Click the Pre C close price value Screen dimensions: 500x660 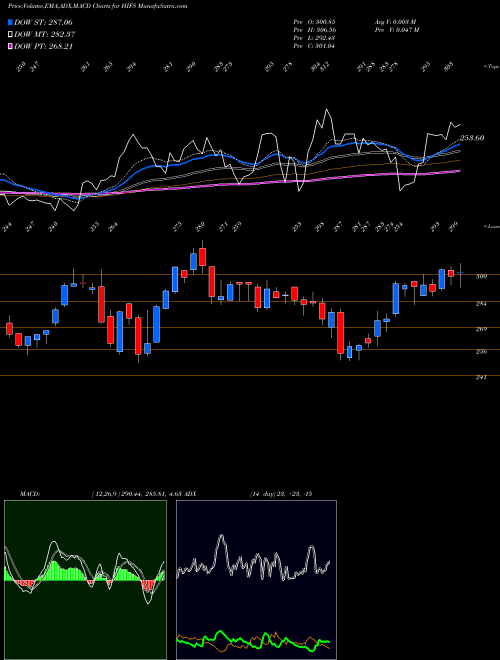coord(314,46)
